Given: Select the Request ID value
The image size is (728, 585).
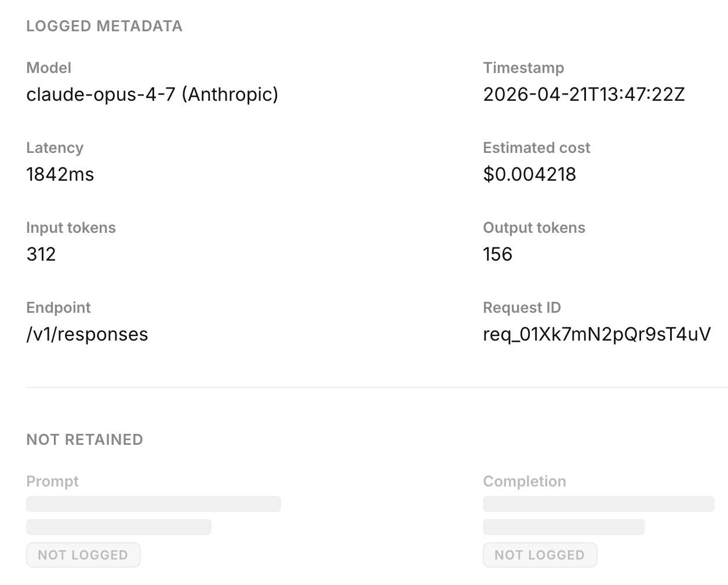Looking at the screenshot, I should [596, 334].
